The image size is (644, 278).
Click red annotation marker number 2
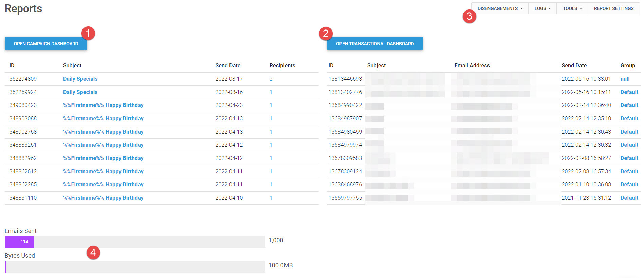point(326,33)
